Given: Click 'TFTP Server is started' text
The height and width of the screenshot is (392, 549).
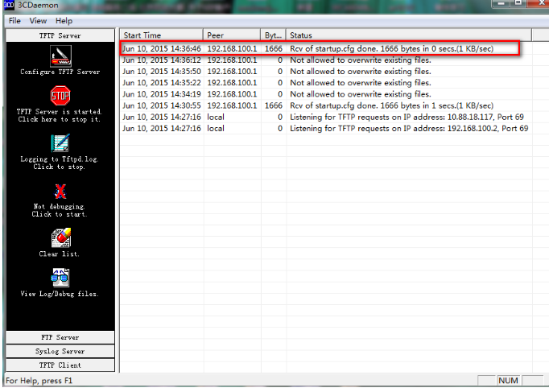Looking at the screenshot, I should 60,112.
